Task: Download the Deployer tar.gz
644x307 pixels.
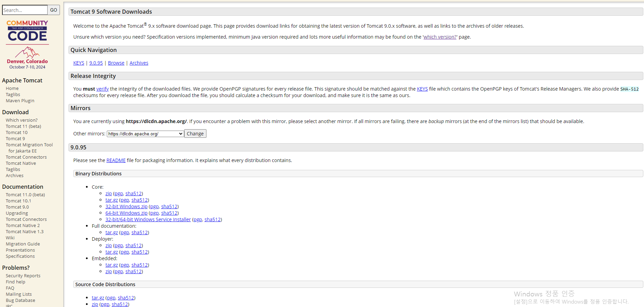Action: pyautogui.click(x=112, y=252)
